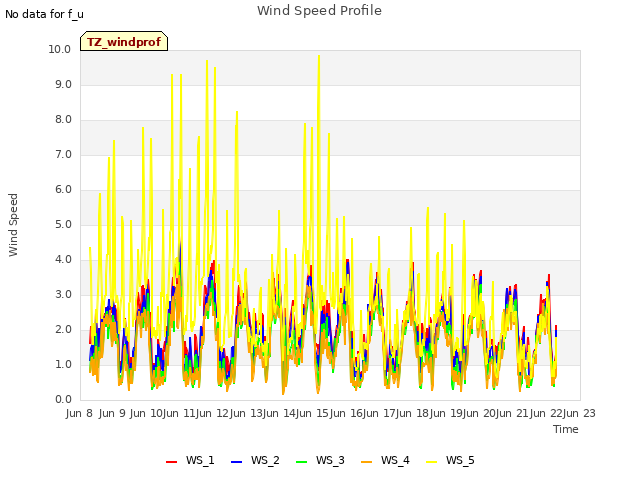Click the Jun 19 x-axis tick label
Screen dimensions: 640x480
[445, 413]
